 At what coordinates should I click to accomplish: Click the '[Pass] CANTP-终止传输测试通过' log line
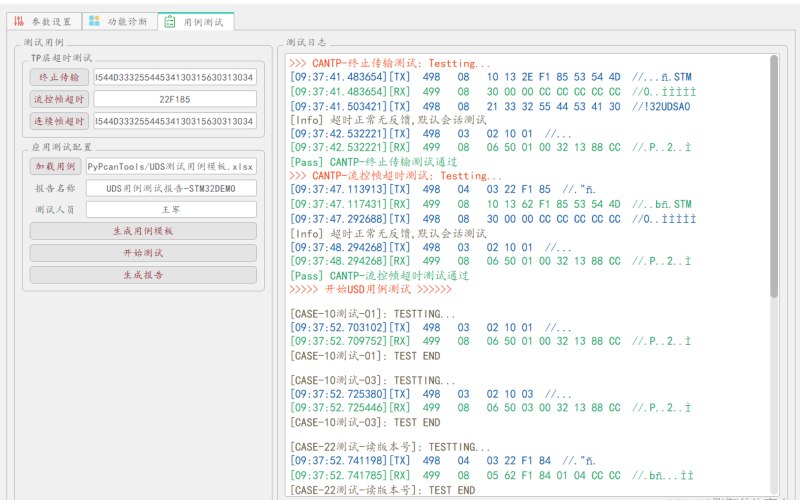pos(373,162)
